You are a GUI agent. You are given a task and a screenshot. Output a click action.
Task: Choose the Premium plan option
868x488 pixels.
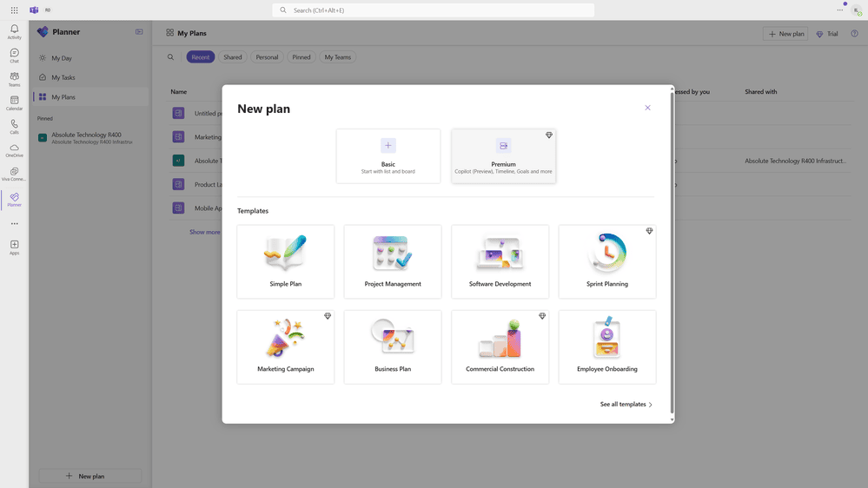(x=503, y=156)
